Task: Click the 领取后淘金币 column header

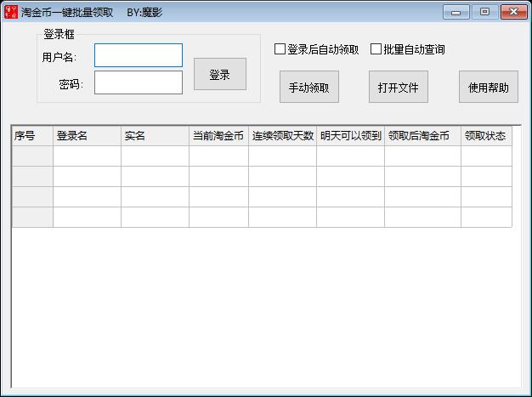Action: tap(422, 136)
